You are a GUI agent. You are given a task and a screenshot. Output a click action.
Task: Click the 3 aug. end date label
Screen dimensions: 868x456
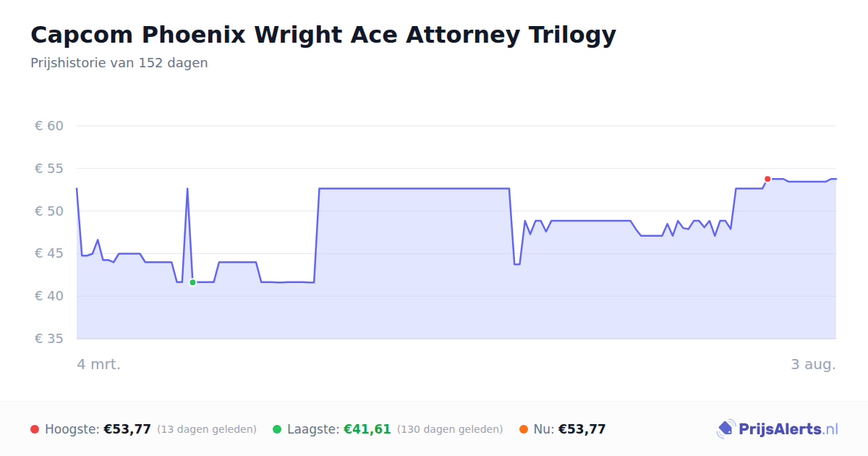(x=813, y=364)
